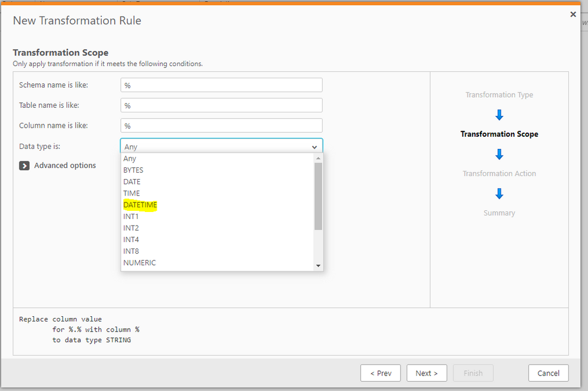
Task: Proceed with the Next button
Action: point(427,373)
